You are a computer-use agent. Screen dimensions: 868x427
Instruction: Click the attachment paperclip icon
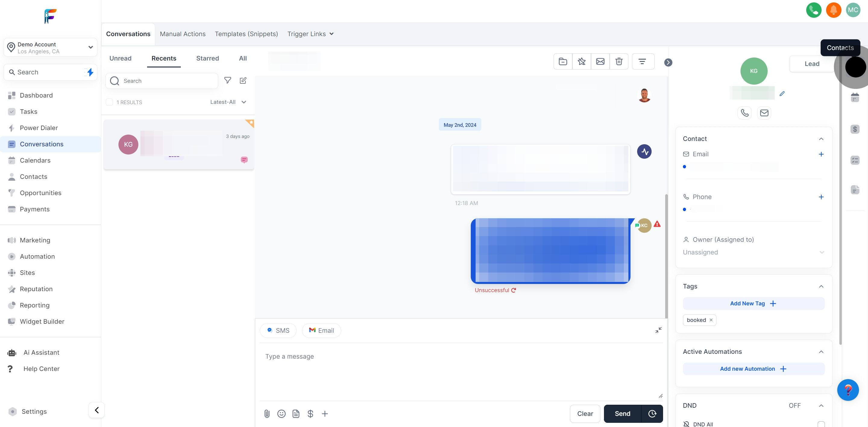coord(267,413)
